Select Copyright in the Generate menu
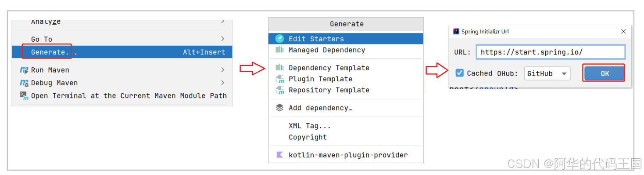The image size is (644, 175). tap(308, 137)
